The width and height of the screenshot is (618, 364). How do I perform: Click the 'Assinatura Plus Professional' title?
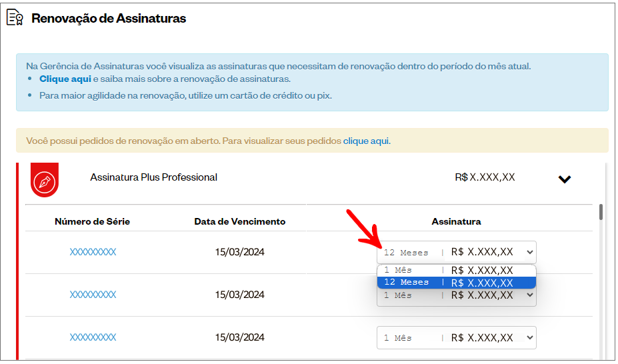point(154,177)
